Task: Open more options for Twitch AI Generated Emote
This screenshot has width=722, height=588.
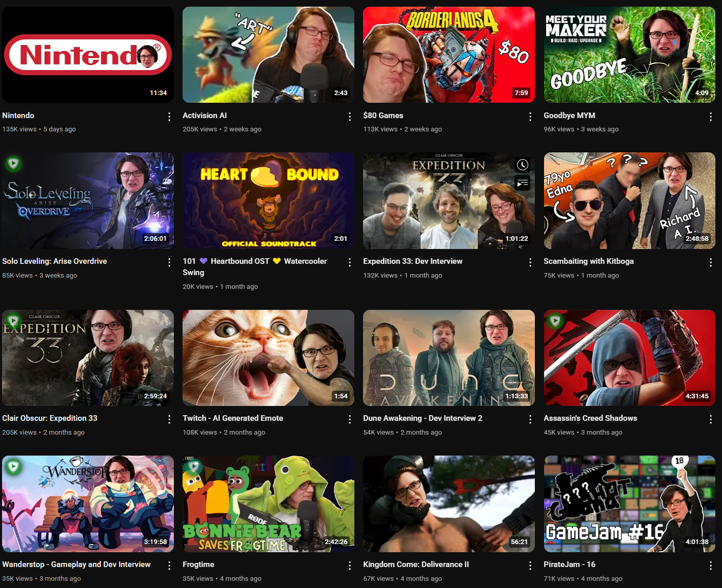Action: point(350,419)
